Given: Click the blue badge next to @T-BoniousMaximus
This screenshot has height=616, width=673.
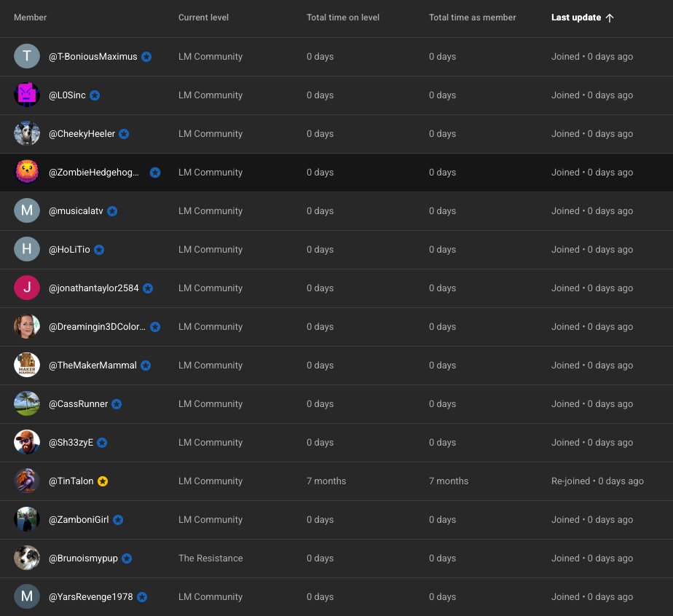Looking at the screenshot, I should pyautogui.click(x=146, y=57).
